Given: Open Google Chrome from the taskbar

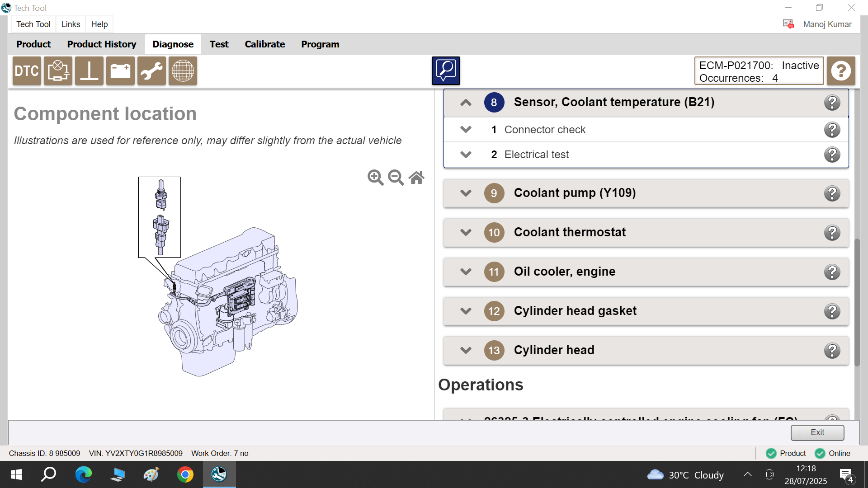Looking at the screenshot, I should [x=185, y=474].
